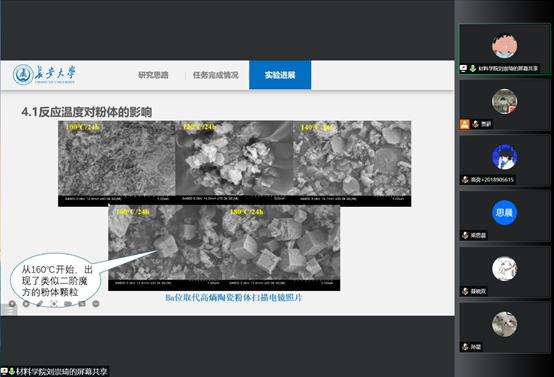Click the presenter's cartoon avatar tile
Viewport: 554px width, 377px height.
[505, 49]
